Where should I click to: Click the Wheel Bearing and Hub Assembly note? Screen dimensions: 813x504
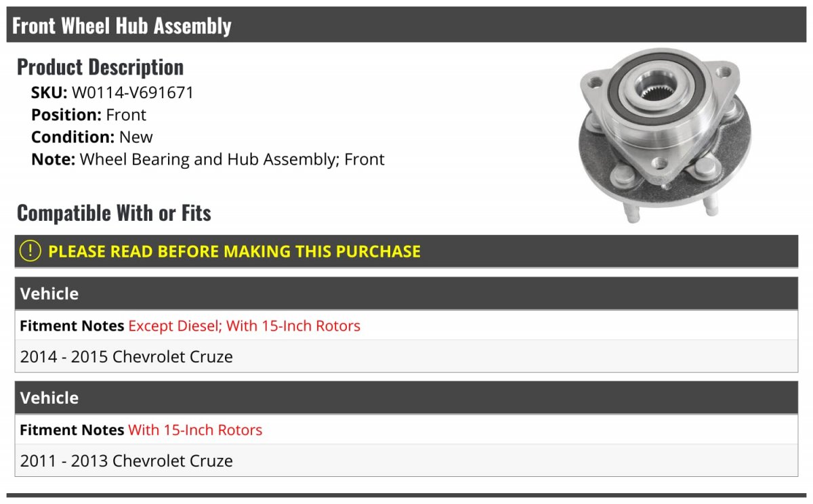click(x=232, y=159)
